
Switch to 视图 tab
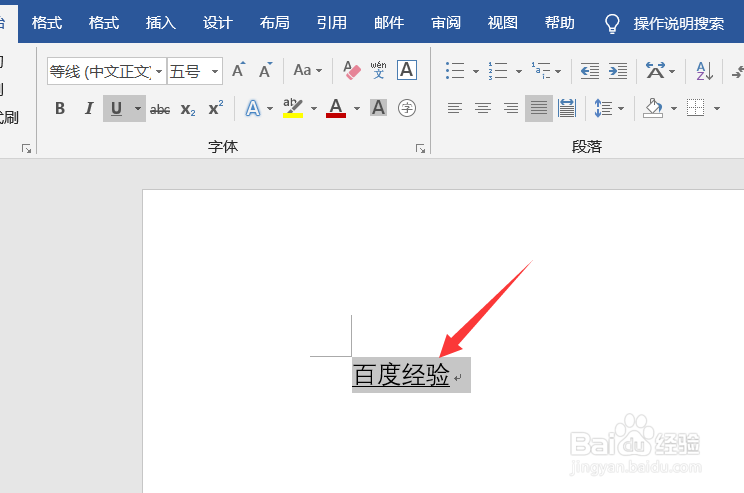(502, 23)
